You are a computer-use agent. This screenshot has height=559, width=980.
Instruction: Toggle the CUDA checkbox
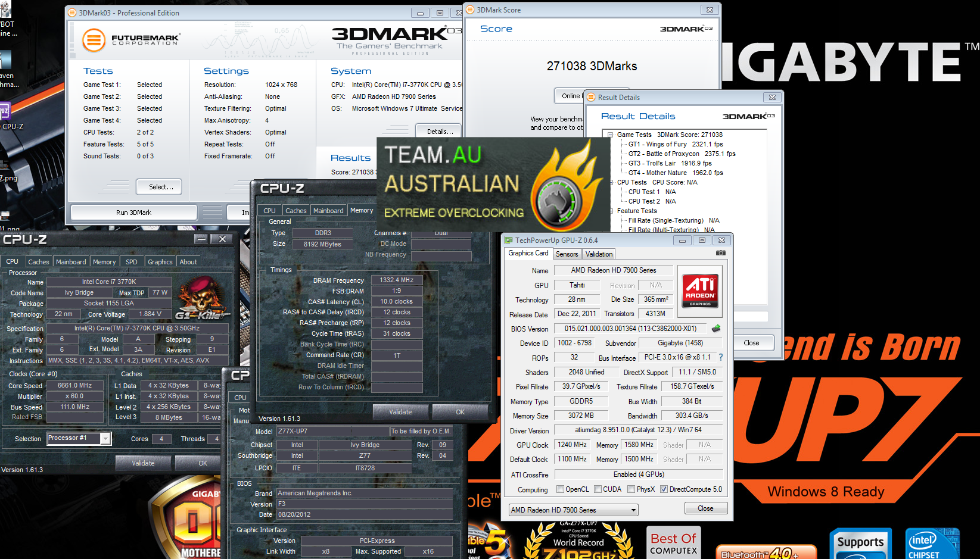(598, 489)
